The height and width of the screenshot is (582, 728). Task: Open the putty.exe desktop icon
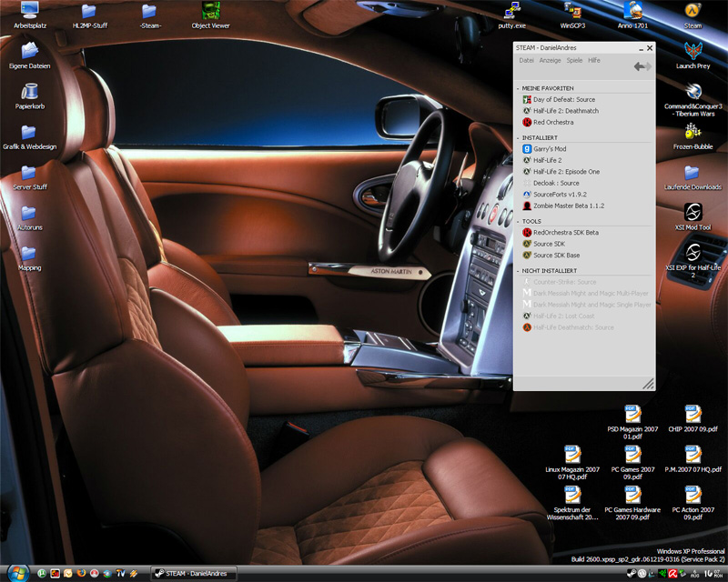click(511, 12)
